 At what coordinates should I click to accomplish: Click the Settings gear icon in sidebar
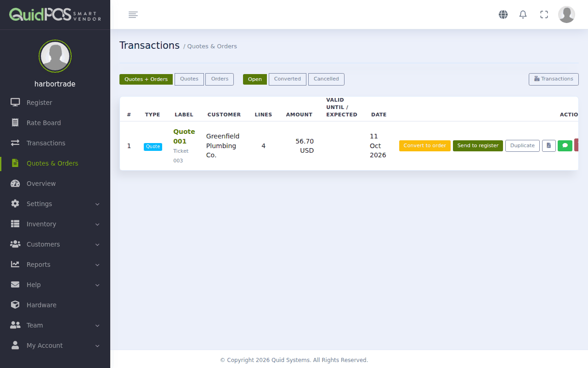(x=15, y=204)
